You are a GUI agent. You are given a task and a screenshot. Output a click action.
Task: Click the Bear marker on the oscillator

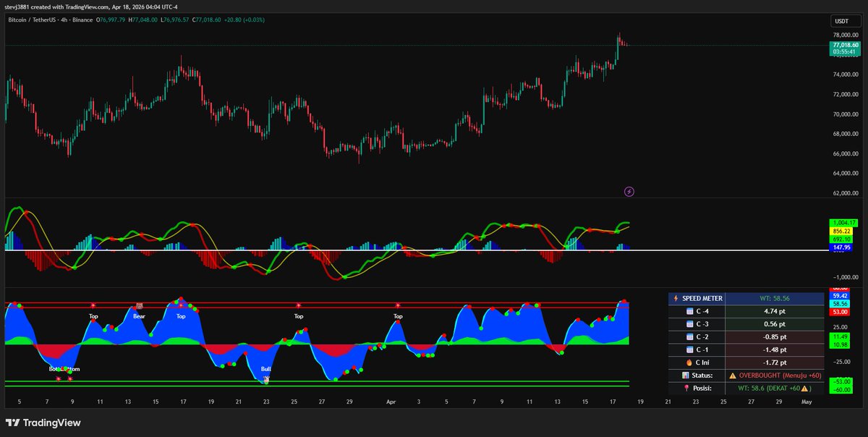140,315
